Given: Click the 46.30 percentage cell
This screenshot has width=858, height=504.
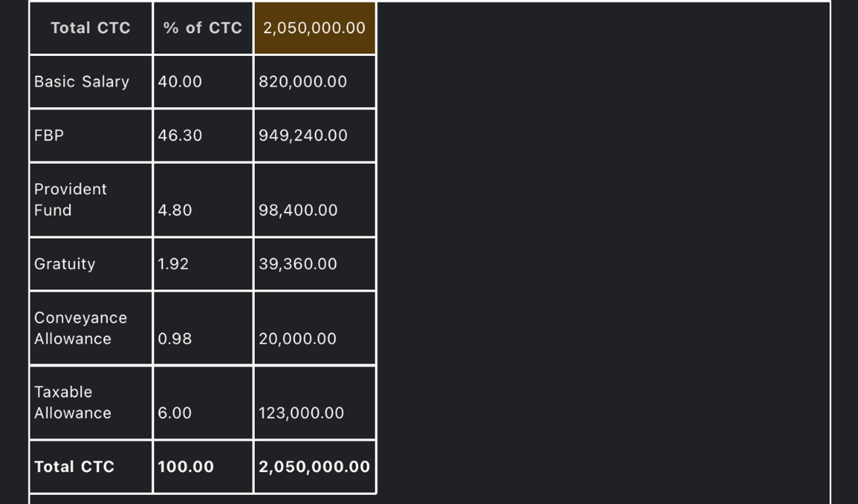Looking at the screenshot, I should point(203,136).
